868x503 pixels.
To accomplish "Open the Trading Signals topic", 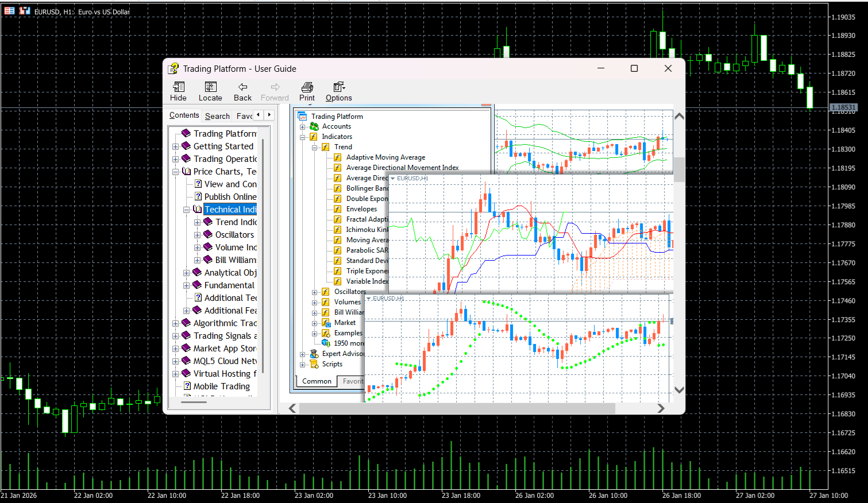I will click(x=225, y=336).
